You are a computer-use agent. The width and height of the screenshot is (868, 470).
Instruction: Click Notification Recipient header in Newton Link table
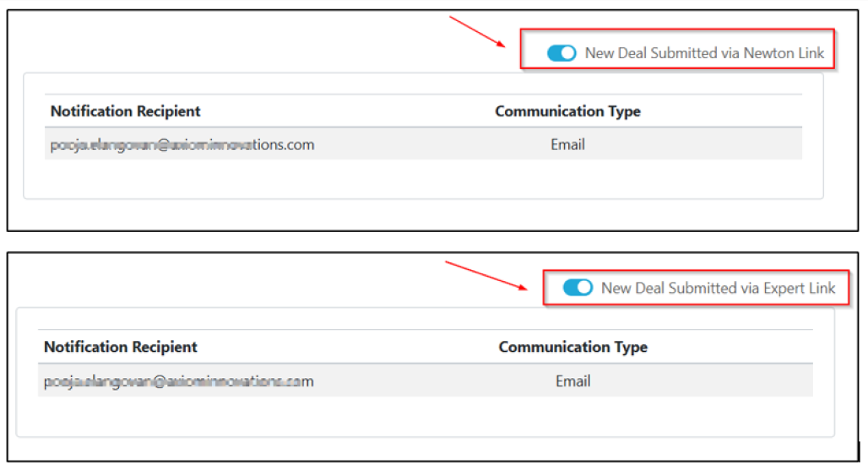click(126, 111)
